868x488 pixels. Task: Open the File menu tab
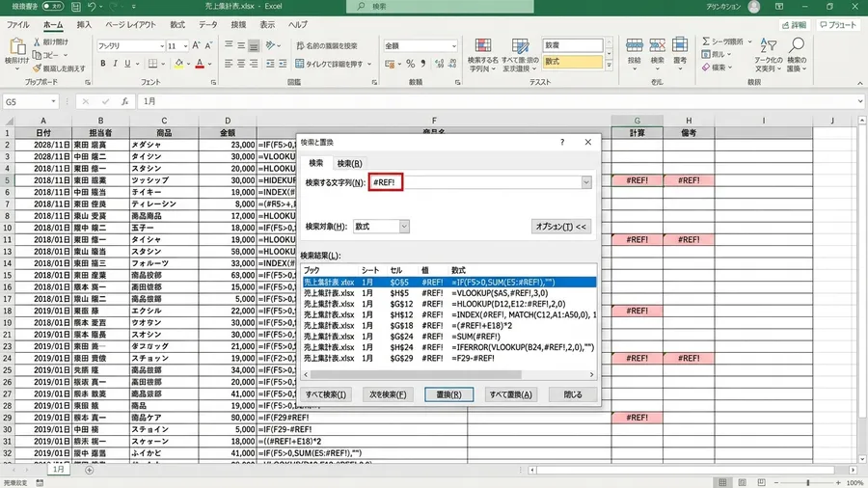coord(17,24)
